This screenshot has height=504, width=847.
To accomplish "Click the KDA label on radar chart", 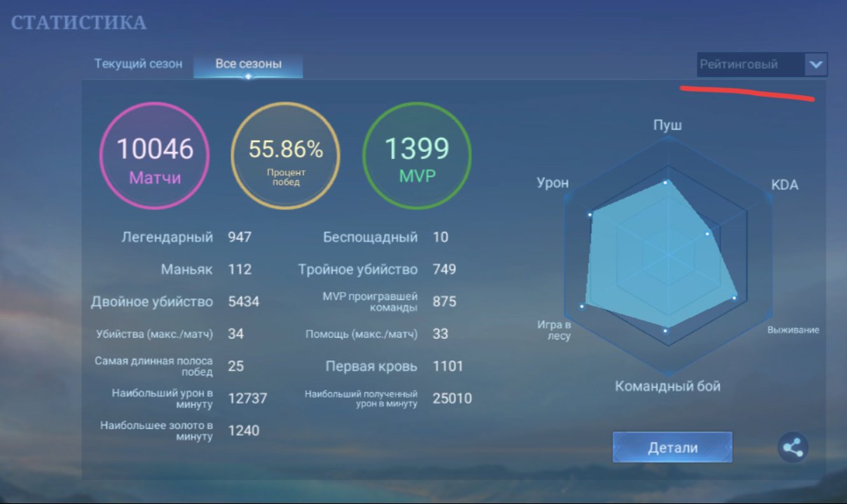I will (x=785, y=185).
